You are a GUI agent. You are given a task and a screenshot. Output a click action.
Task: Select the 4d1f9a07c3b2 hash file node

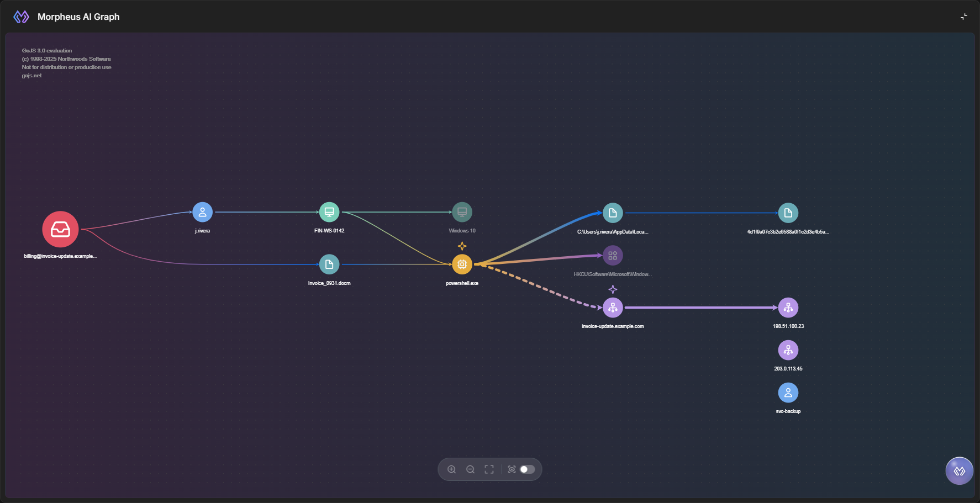788,213
